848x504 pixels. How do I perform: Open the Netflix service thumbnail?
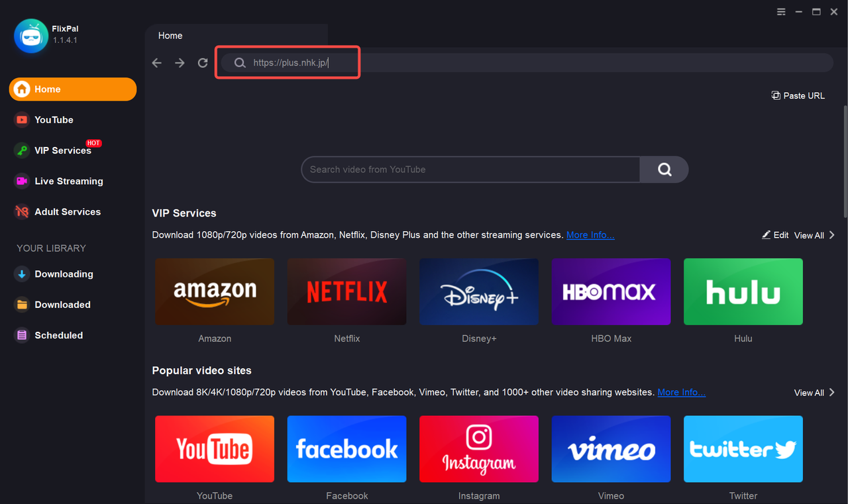pyautogui.click(x=346, y=292)
